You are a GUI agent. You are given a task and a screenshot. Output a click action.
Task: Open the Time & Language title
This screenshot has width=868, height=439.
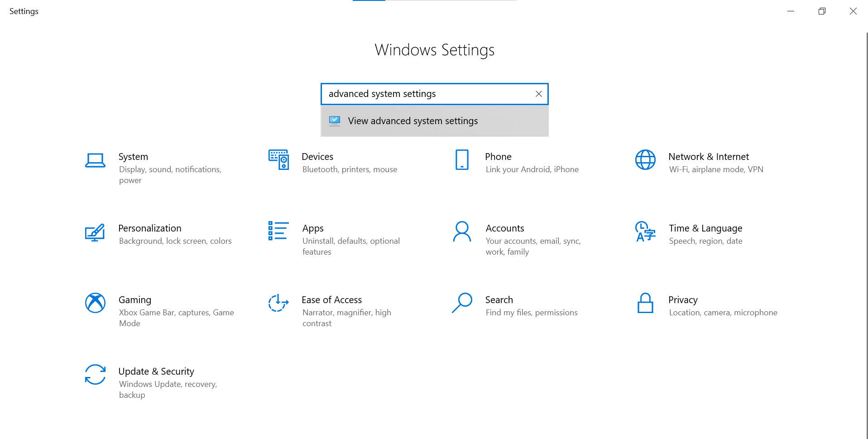(705, 228)
